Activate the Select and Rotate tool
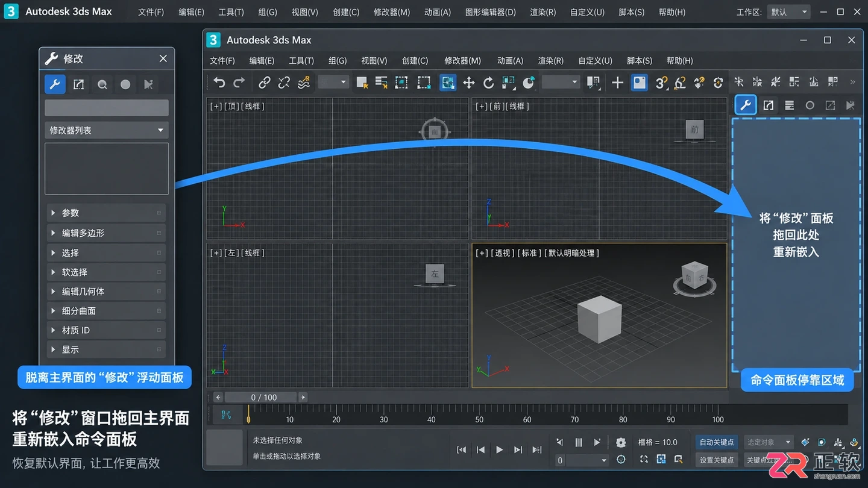The width and height of the screenshot is (868, 488). coord(488,83)
